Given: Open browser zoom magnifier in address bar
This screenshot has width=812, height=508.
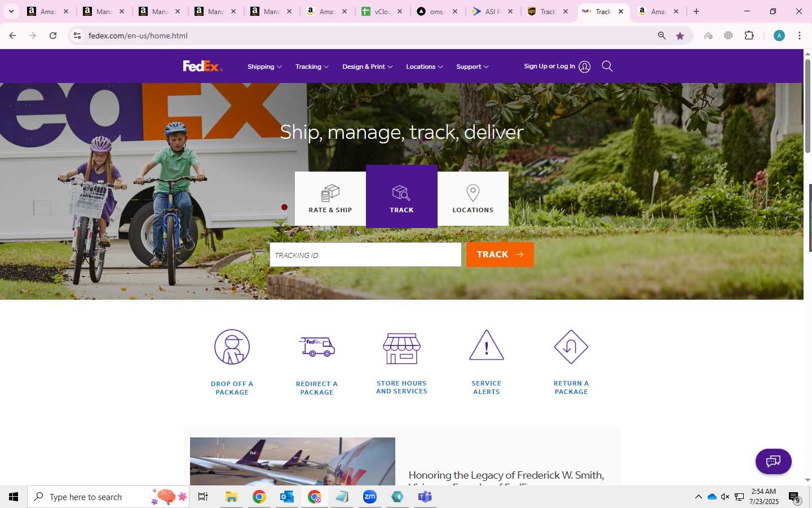Looking at the screenshot, I should (662, 36).
